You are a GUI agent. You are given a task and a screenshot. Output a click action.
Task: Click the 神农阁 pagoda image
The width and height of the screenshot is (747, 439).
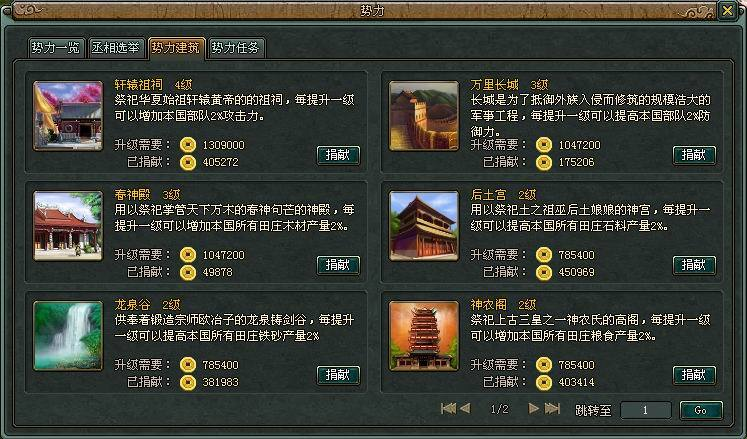[424, 336]
